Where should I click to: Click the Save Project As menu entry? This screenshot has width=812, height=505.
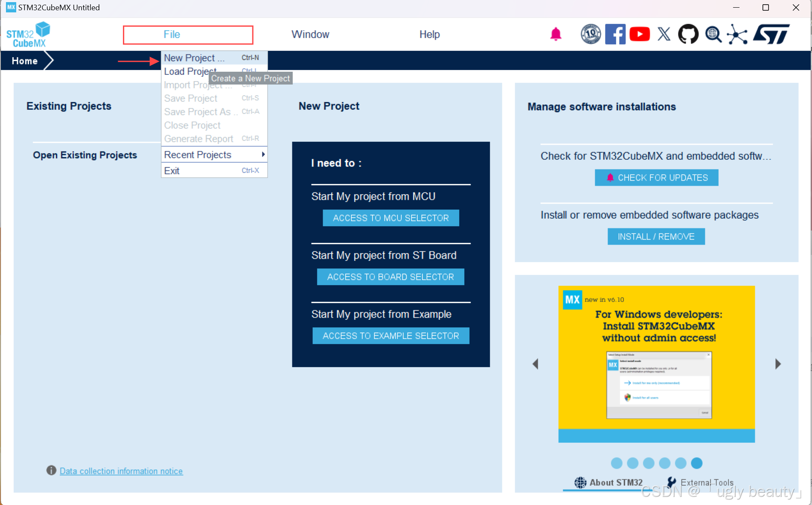[x=214, y=112]
